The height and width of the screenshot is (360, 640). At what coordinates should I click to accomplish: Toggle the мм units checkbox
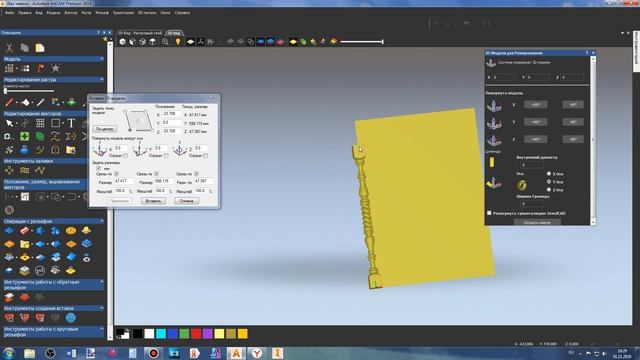[98, 168]
